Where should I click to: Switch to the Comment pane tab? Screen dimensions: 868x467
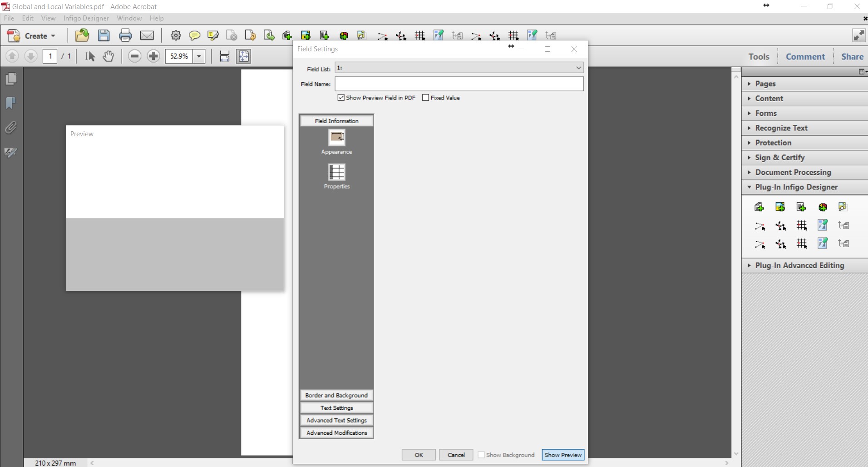805,57
